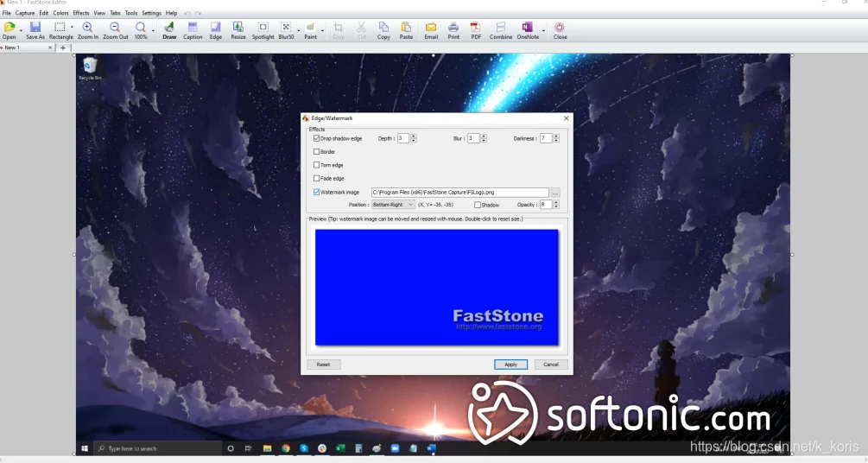
Task: Enable the Torn edge checkbox
Action: [317, 165]
